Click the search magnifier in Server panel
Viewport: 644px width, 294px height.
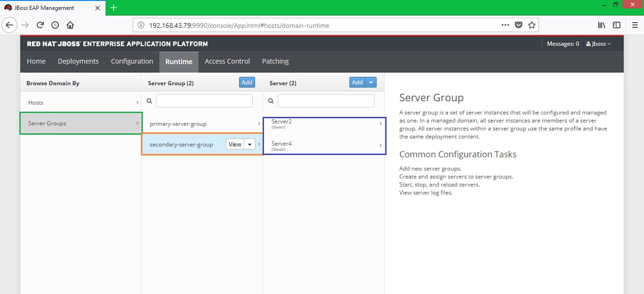(x=271, y=100)
